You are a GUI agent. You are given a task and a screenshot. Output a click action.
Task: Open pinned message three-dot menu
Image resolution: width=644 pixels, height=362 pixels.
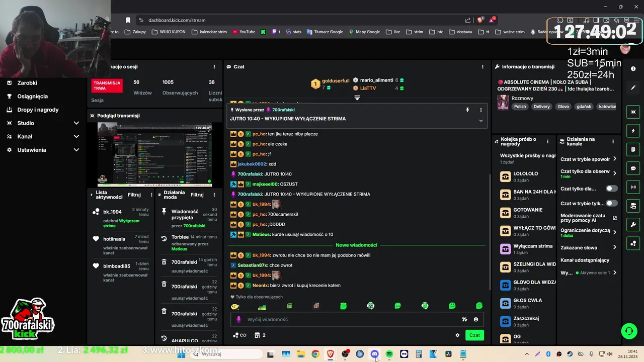480,110
